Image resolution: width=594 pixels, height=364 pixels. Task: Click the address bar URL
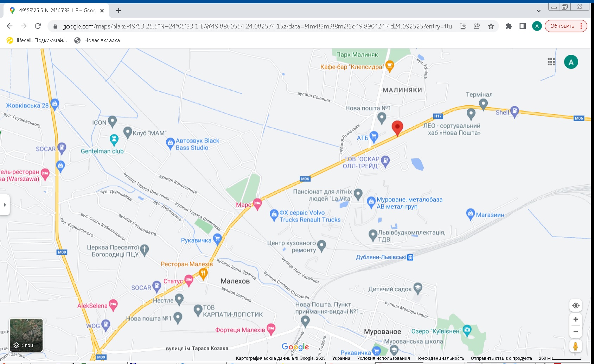(257, 26)
